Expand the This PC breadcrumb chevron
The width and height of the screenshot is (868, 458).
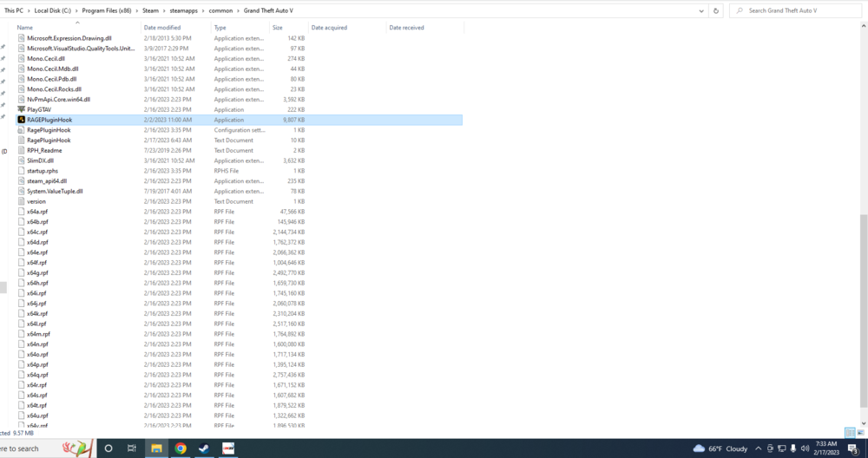pyautogui.click(x=29, y=10)
